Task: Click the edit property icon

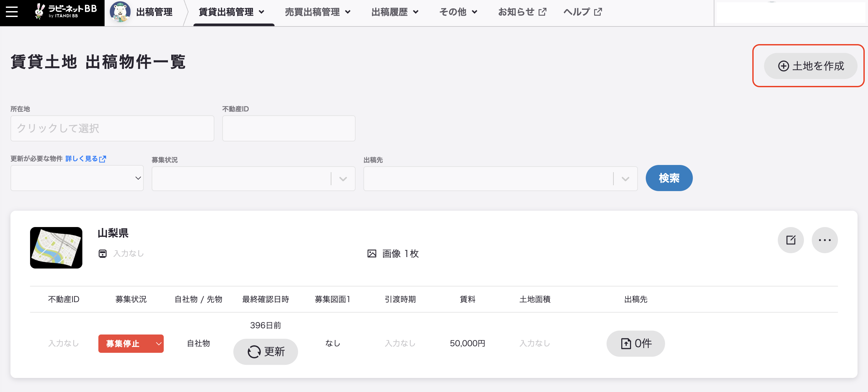Action: point(791,240)
